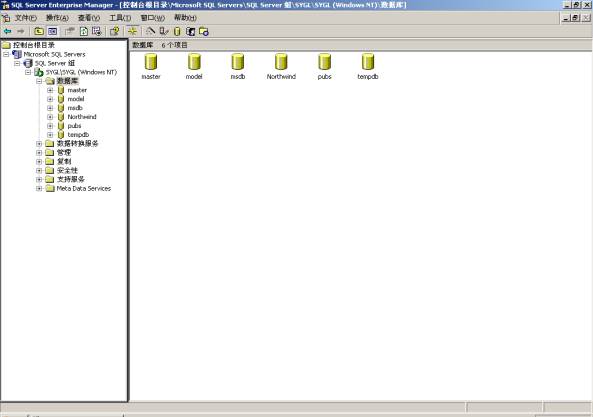The image size is (593, 417).
Task: Select the Meta Data Services label in tree
Action: 84,188
